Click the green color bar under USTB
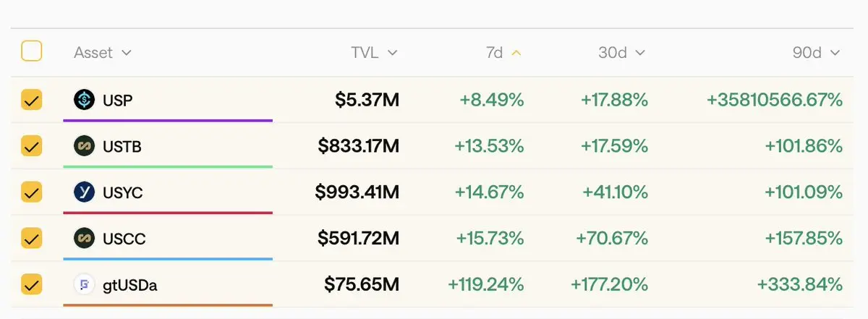This screenshot has height=319, width=868. coord(168,166)
